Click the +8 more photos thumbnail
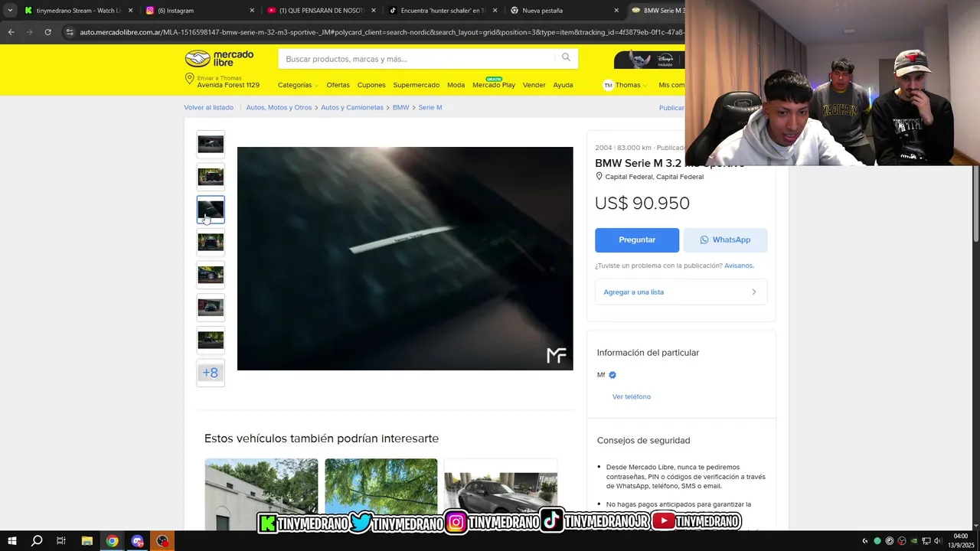This screenshot has width=980, height=551. (x=211, y=373)
